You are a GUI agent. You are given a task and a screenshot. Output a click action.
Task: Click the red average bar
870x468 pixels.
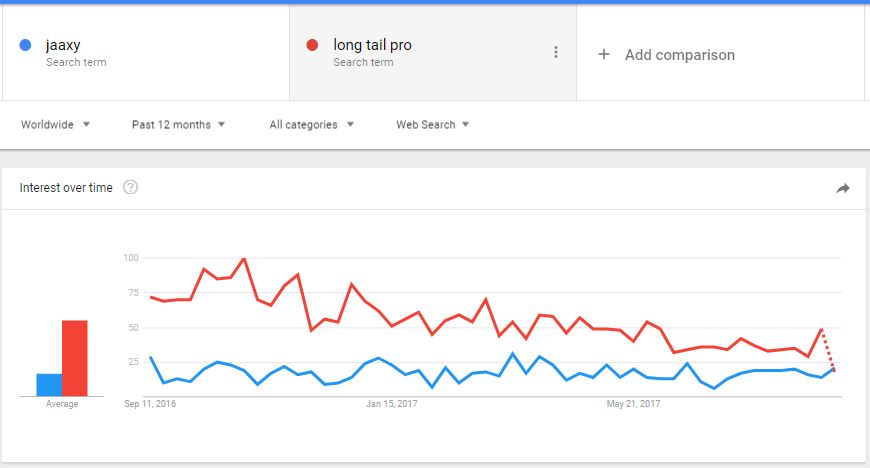(74, 358)
